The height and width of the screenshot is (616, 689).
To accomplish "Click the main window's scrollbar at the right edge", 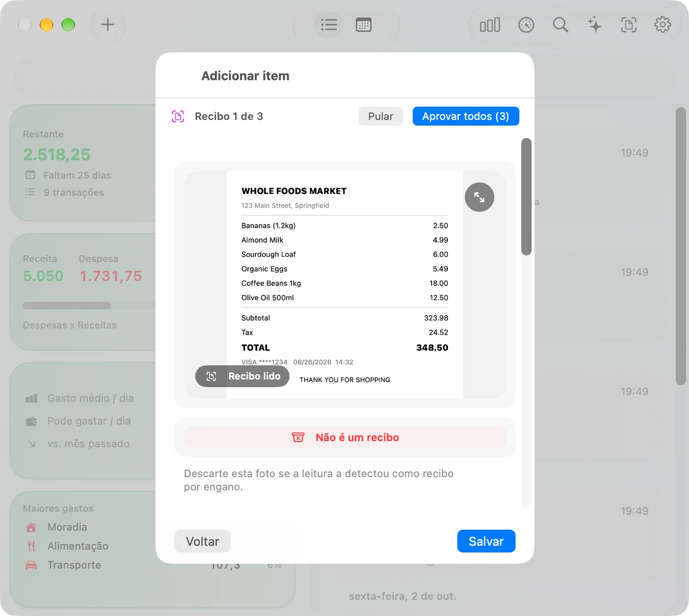I will 681,246.
